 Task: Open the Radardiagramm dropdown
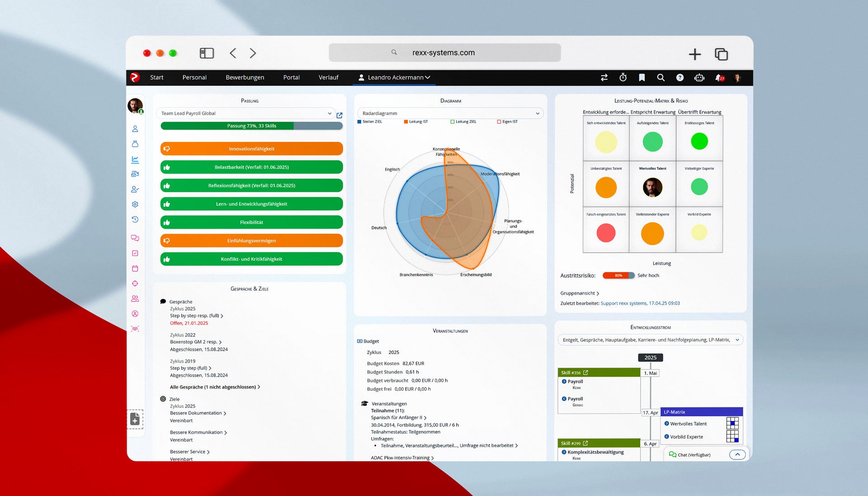[x=450, y=113]
